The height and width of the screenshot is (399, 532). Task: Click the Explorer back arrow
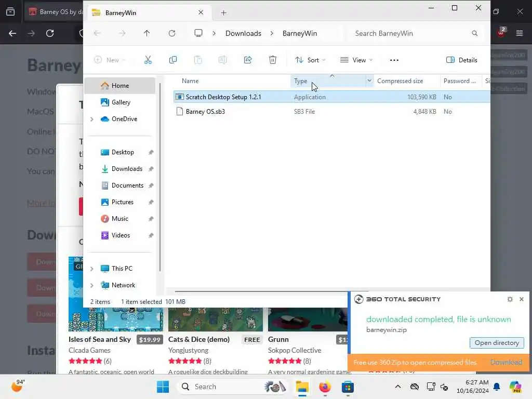point(97,33)
